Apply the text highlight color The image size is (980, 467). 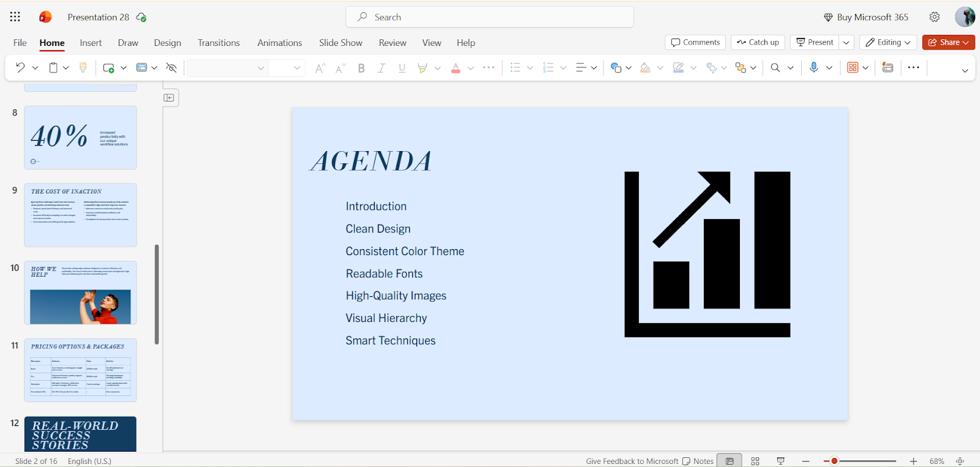pos(422,68)
